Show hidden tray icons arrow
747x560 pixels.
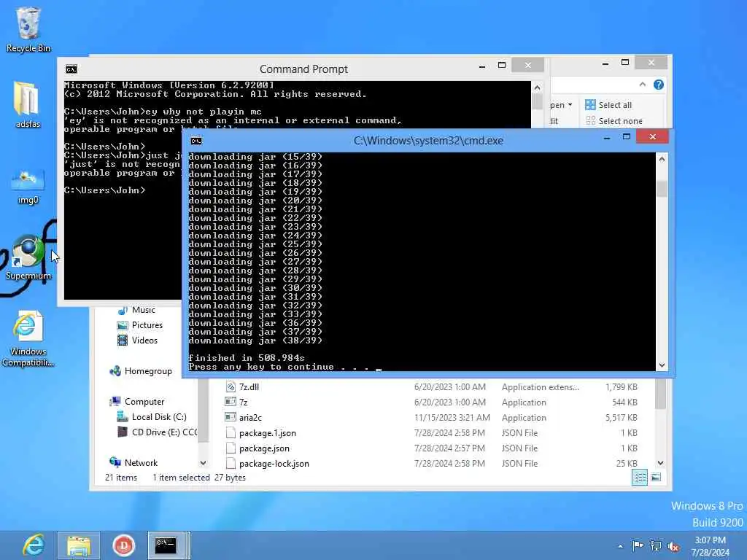[x=620, y=546]
